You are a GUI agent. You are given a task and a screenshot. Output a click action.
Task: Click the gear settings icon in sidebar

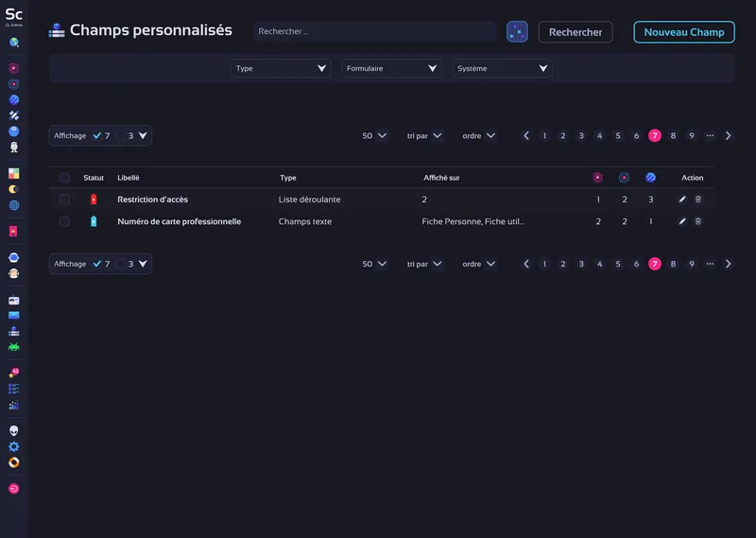coord(14,446)
